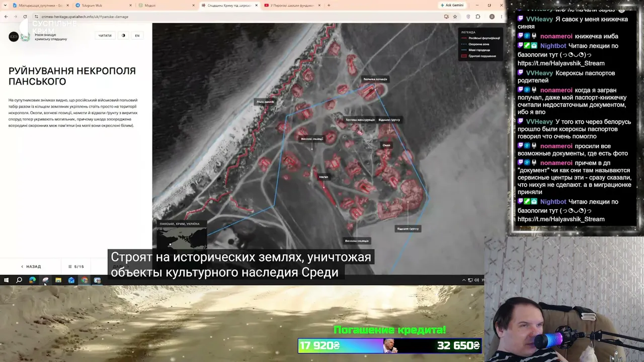Switch to the У Пирогові YouTube tab

click(292, 6)
